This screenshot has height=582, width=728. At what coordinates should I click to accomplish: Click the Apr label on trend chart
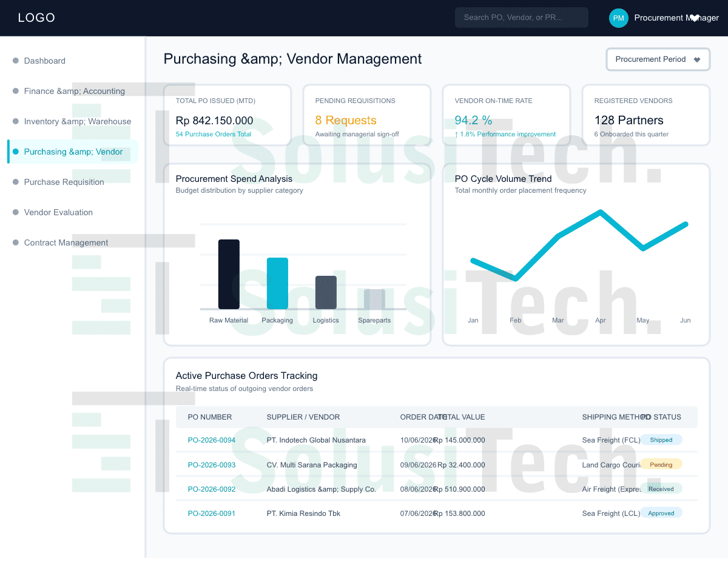(x=601, y=320)
